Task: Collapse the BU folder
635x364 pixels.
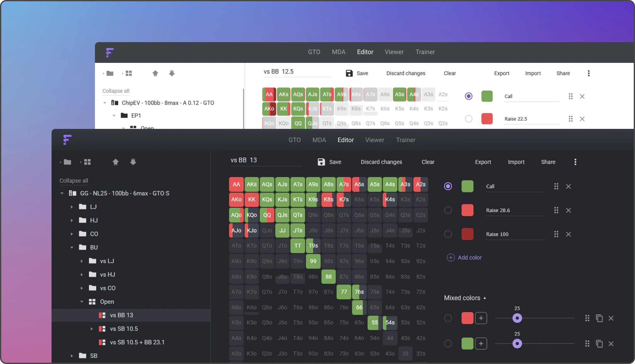Action: (x=72, y=247)
